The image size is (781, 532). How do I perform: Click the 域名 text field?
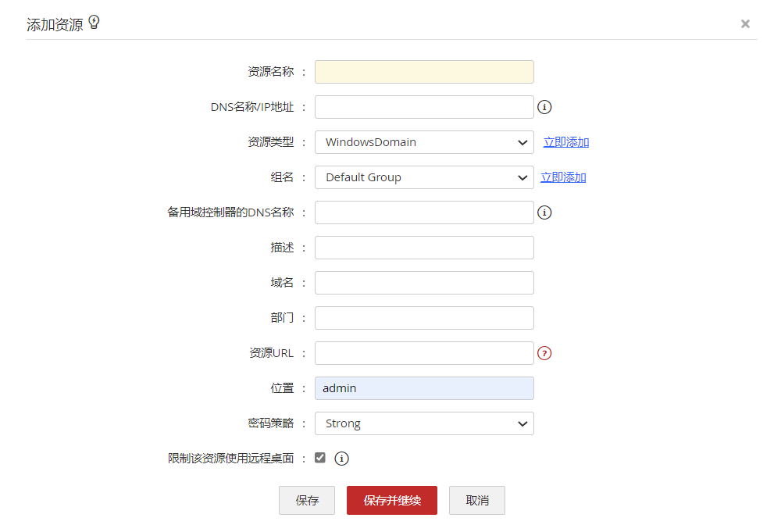click(x=424, y=283)
